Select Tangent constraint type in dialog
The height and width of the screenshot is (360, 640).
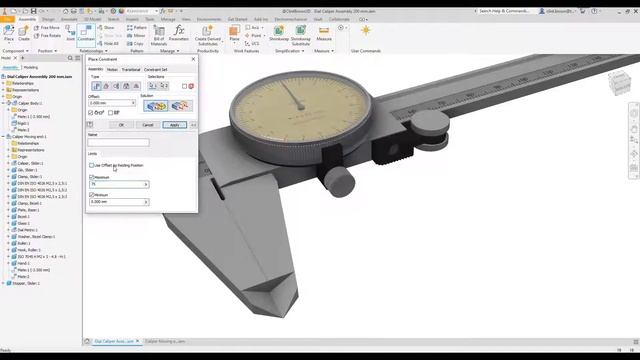pyautogui.click(x=116, y=86)
